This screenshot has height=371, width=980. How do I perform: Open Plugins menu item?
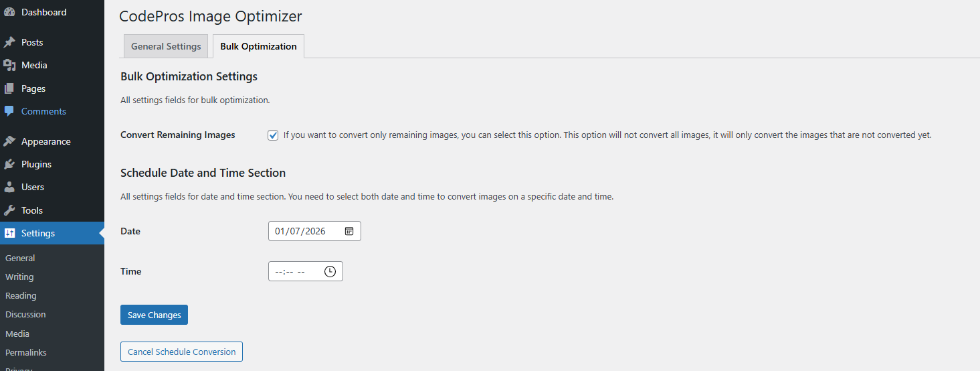(x=52, y=164)
